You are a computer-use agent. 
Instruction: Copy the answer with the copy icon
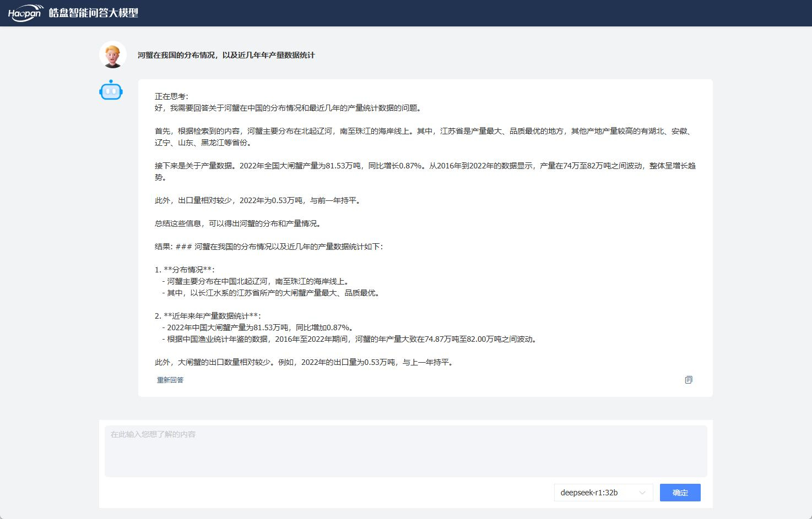[689, 380]
